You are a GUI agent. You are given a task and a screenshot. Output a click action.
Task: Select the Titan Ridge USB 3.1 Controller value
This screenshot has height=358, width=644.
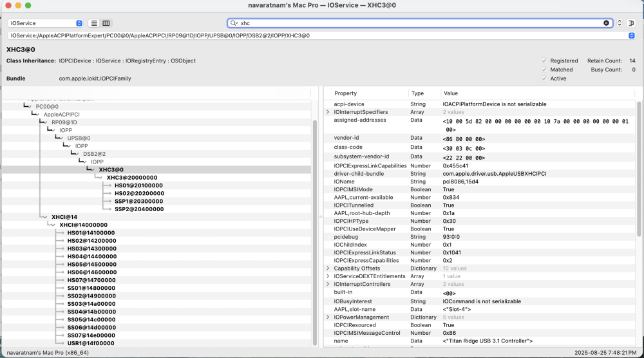click(488, 341)
